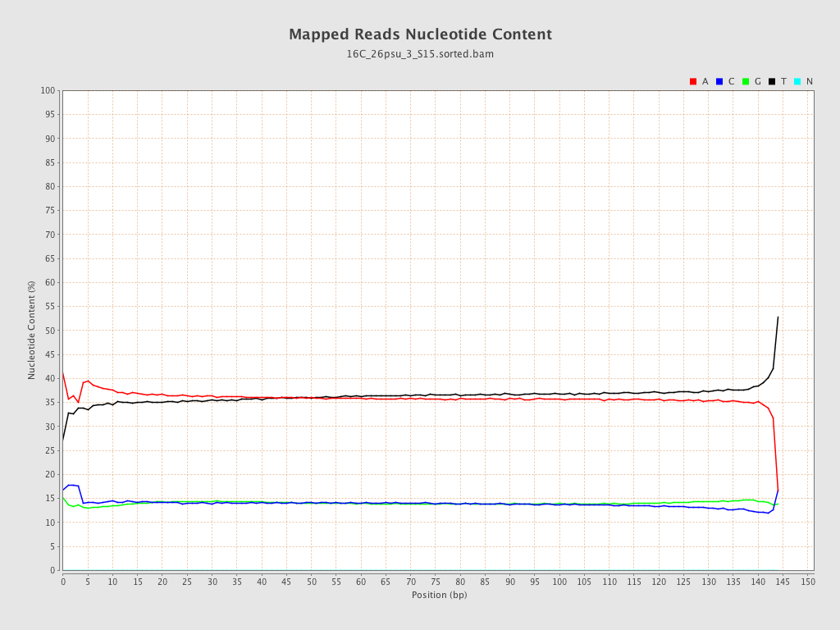Click the file name 16C_26psu_3_S15.sorted.bam subtitle
The height and width of the screenshot is (630, 840).
click(420, 54)
